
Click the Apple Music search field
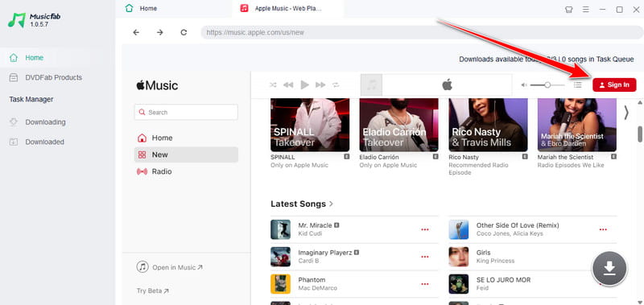[186, 112]
